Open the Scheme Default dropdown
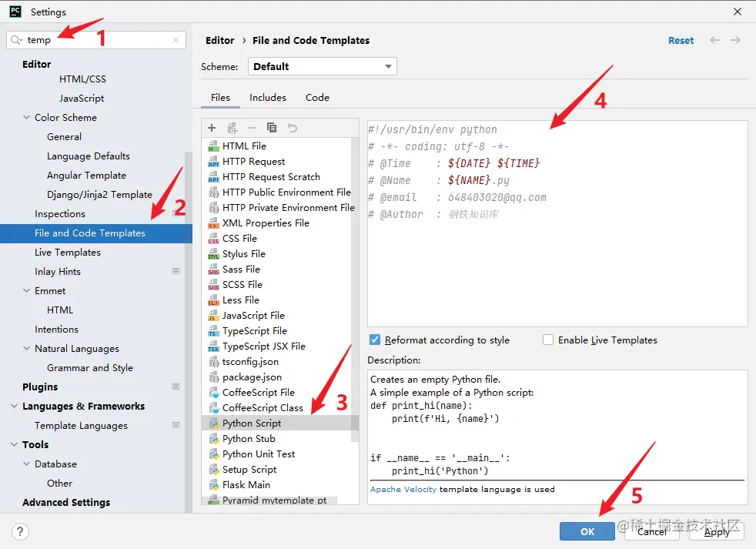This screenshot has width=756, height=549. coord(322,66)
